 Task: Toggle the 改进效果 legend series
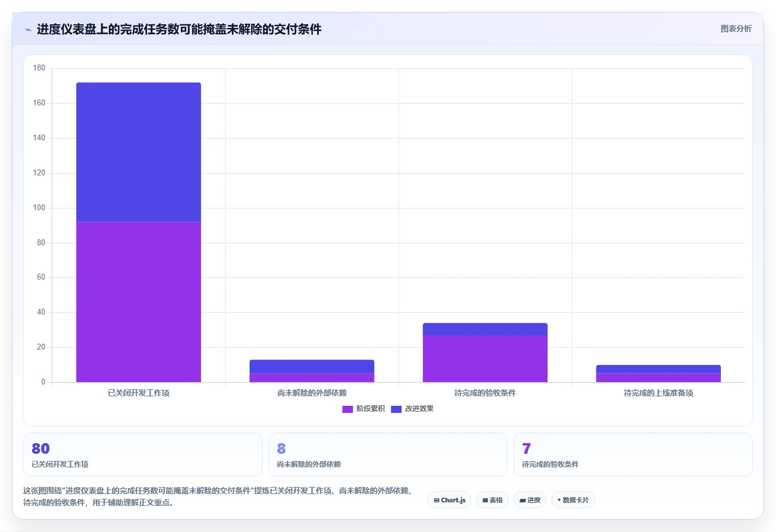[412, 409]
